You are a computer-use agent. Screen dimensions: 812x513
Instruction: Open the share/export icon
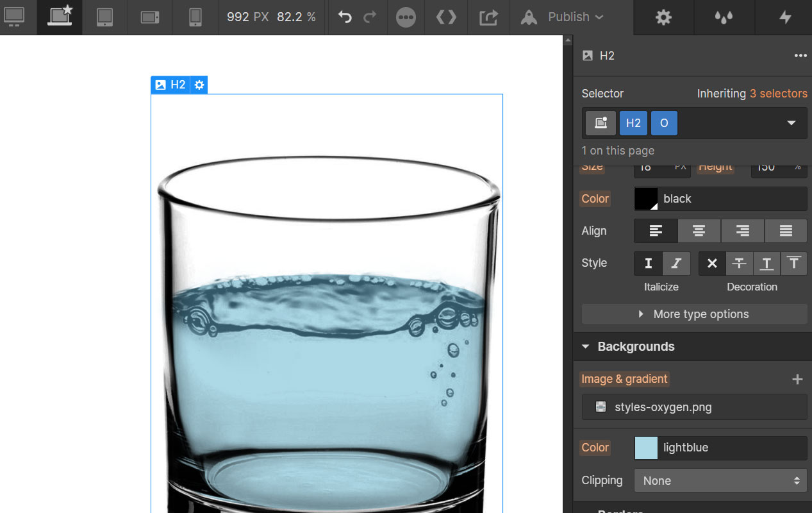point(488,17)
